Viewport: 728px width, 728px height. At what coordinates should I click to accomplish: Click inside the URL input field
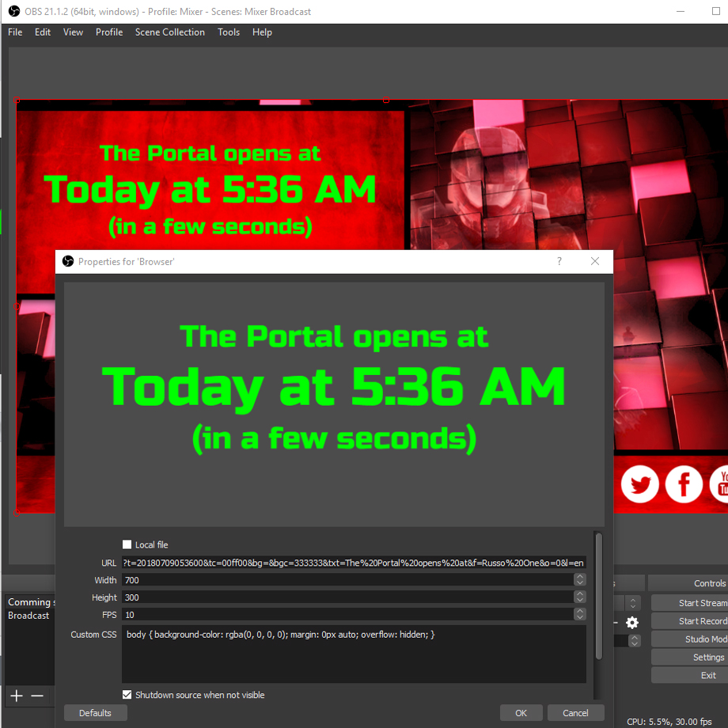point(354,563)
